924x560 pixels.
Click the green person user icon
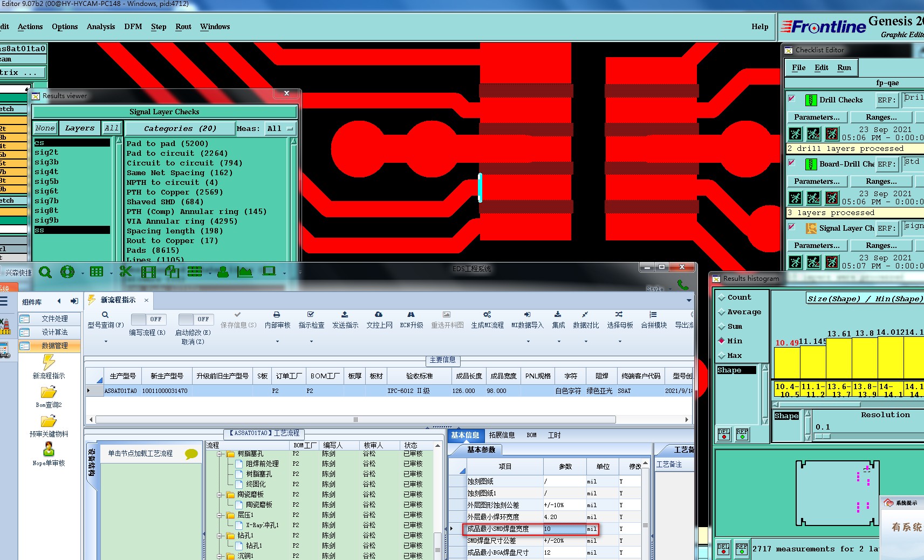(223, 272)
